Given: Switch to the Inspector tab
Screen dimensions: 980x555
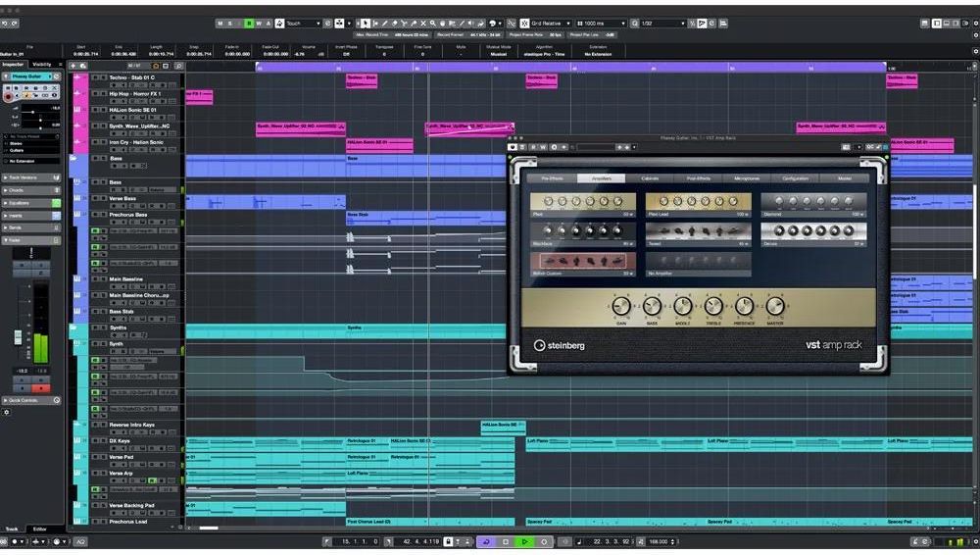Looking at the screenshot, I should point(13,65).
